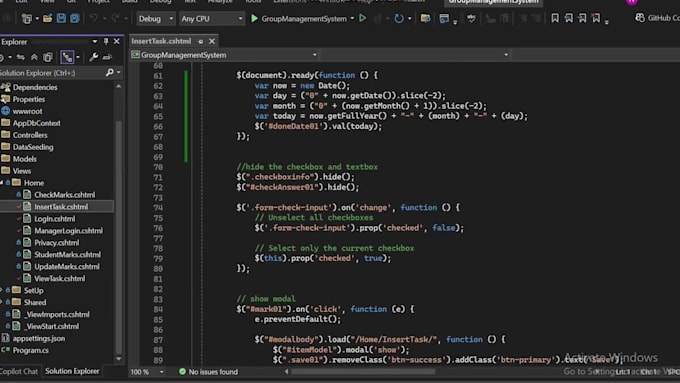Open the Any CPU platform dropdown
The image size is (680, 383).
[x=212, y=19]
